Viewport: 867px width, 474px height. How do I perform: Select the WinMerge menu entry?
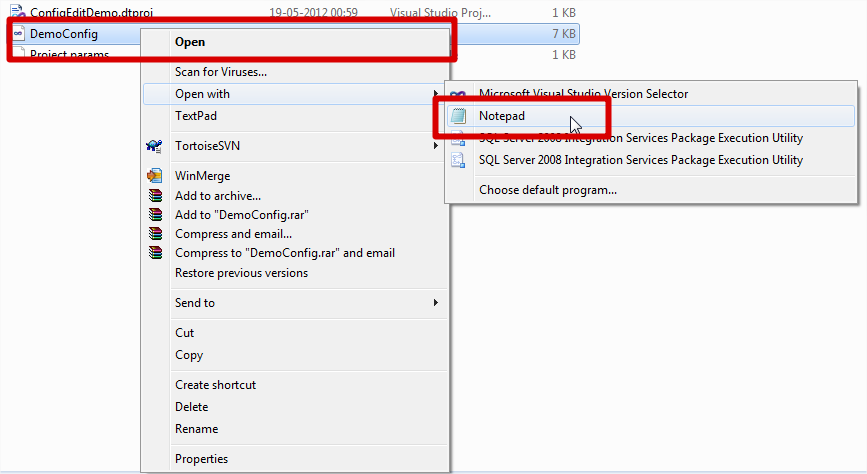[202, 176]
